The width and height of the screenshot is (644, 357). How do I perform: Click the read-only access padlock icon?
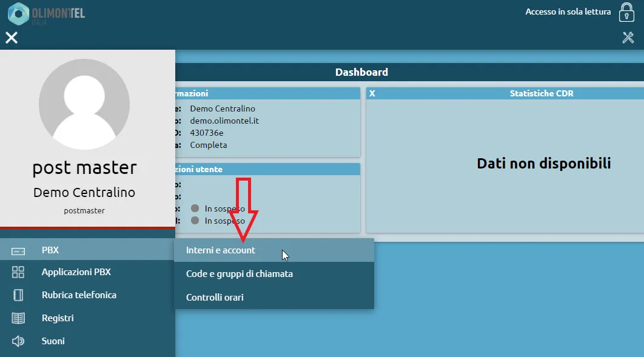click(x=626, y=12)
